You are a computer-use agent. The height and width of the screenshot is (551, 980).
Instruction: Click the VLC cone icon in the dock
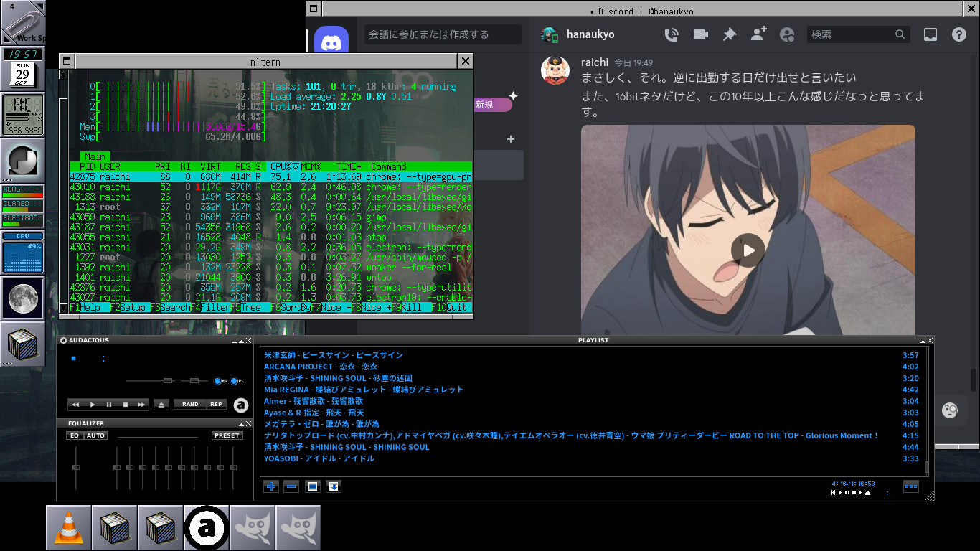tap(69, 528)
